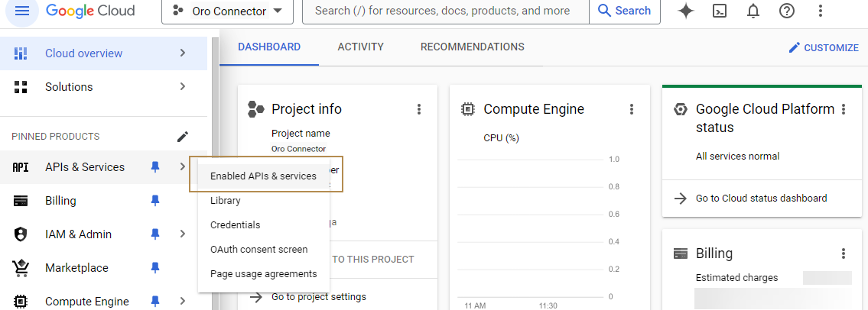Follow the Go to Cloud status dashboard link
The width and height of the screenshot is (868, 310).
pyautogui.click(x=761, y=199)
